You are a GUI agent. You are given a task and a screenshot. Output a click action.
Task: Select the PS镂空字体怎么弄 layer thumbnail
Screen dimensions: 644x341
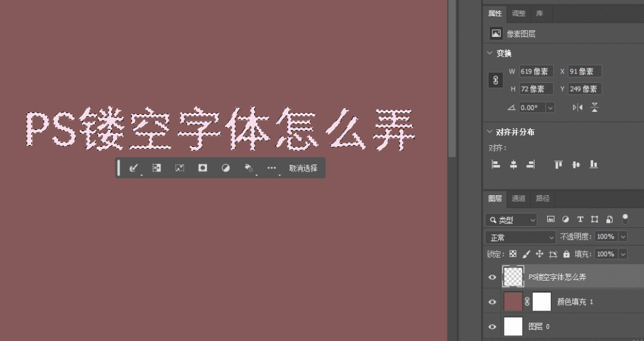coord(513,276)
